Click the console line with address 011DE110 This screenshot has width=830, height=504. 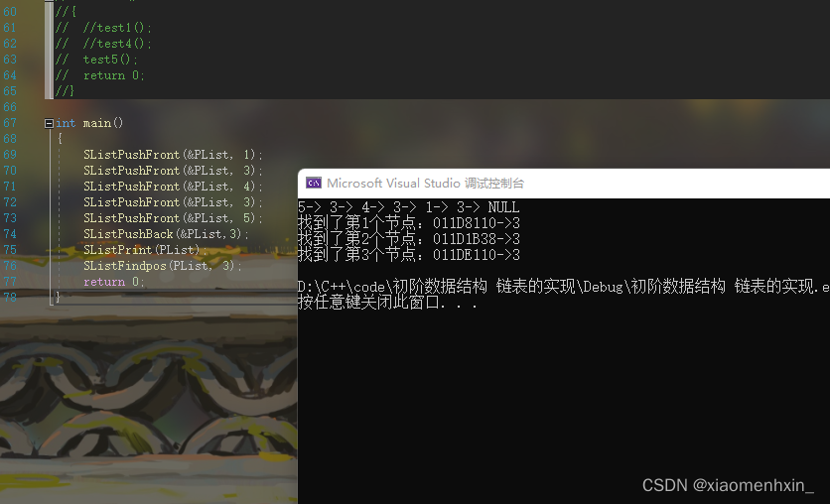[x=409, y=254]
